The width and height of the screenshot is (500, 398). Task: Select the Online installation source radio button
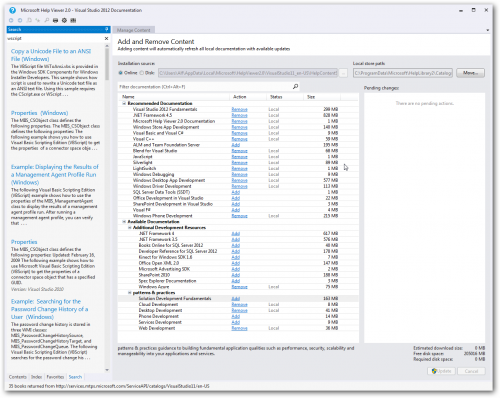point(120,73)
